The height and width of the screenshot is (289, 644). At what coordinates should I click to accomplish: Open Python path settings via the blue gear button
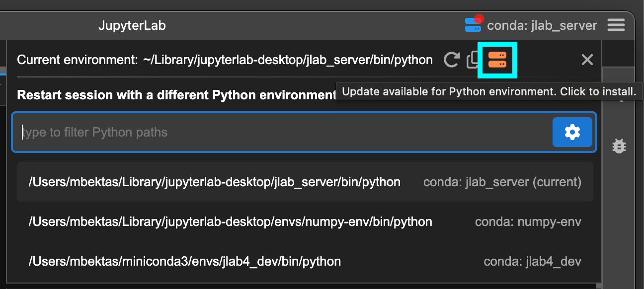(x=572, y=132)
